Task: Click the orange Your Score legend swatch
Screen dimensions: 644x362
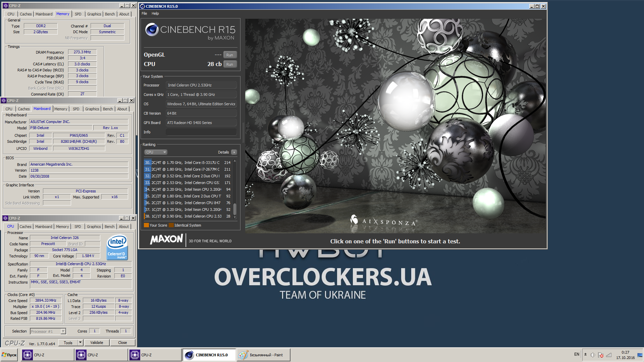Action: click(x=146, y=225)
